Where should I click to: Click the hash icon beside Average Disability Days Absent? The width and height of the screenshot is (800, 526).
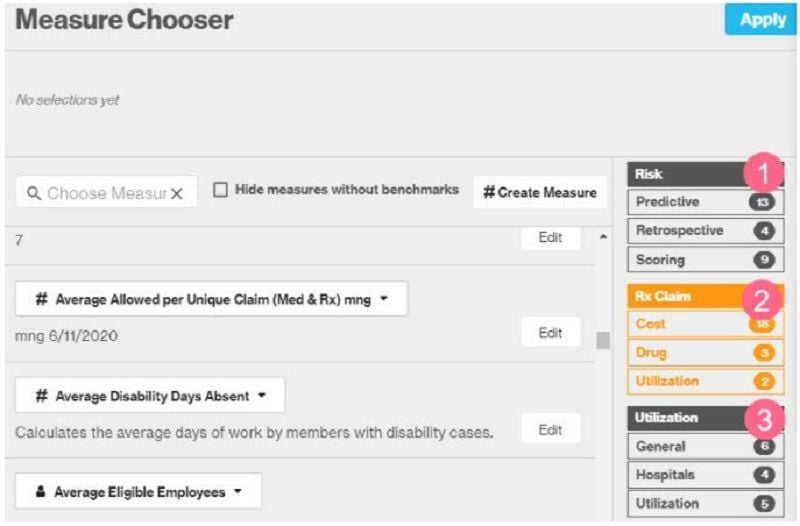(42, 396)
